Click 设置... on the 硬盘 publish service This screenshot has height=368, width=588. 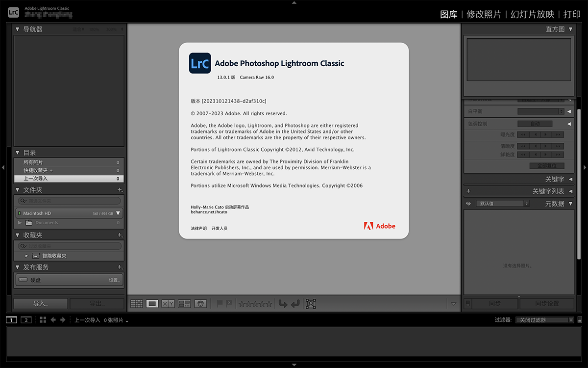click(114, 280)
